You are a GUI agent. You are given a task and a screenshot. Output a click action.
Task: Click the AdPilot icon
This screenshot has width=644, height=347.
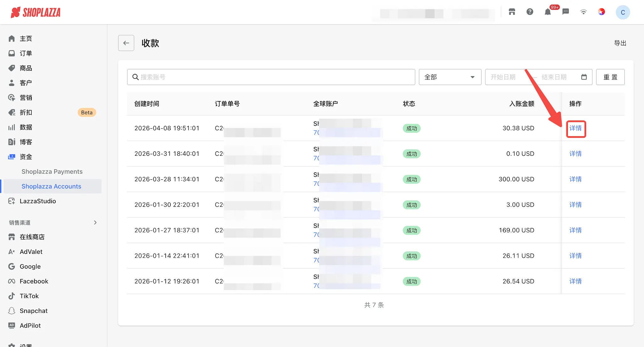(12, 326)
